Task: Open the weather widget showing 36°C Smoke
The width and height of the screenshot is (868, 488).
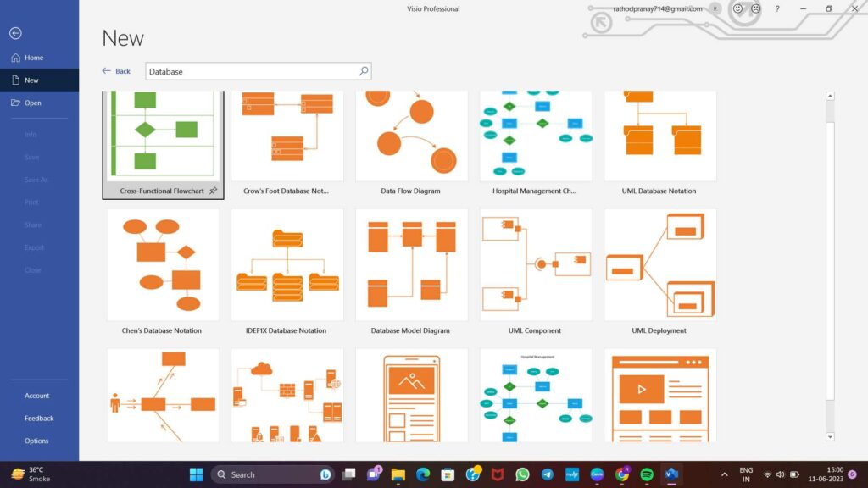Action: point(31,474)
